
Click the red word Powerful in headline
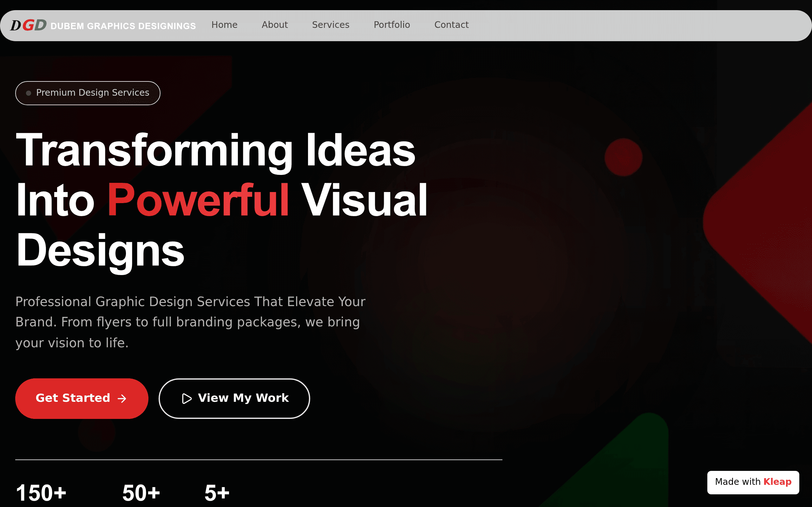pos(198,200)
